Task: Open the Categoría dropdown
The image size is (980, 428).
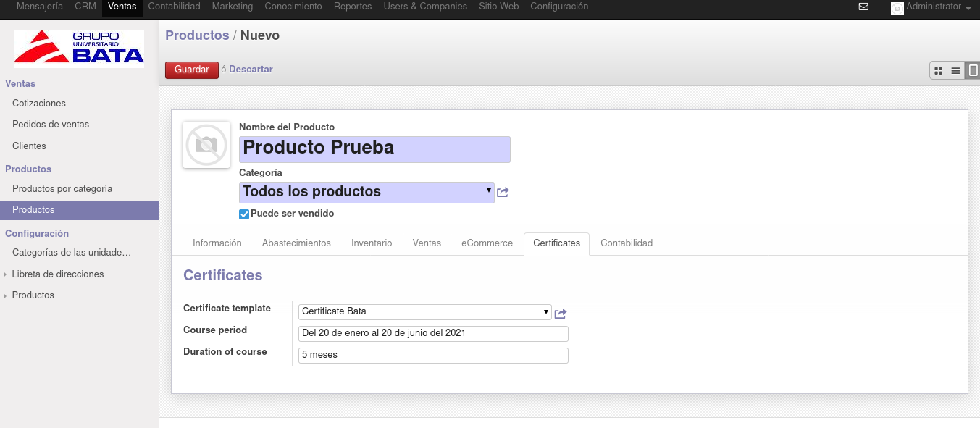Action: [367, 193]
